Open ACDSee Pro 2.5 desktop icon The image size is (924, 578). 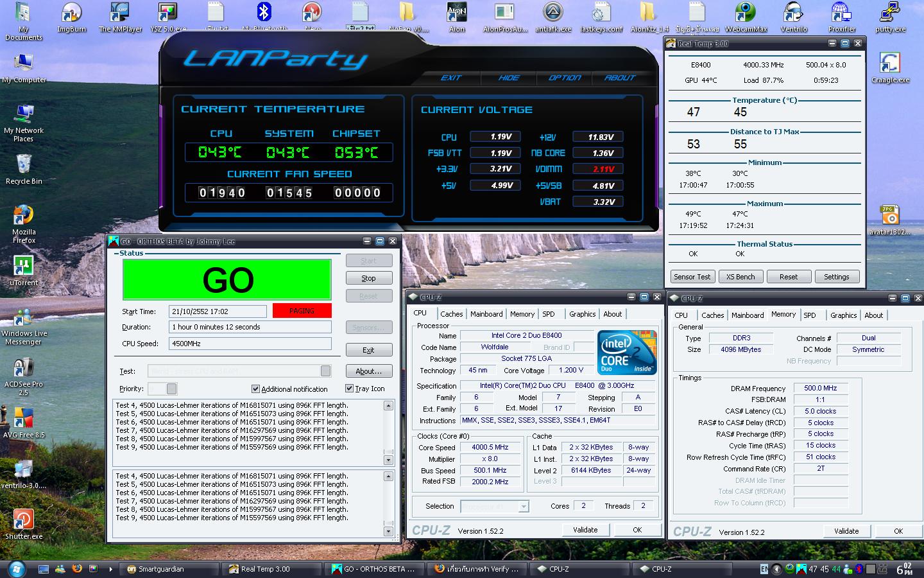[x=24, y=376]
